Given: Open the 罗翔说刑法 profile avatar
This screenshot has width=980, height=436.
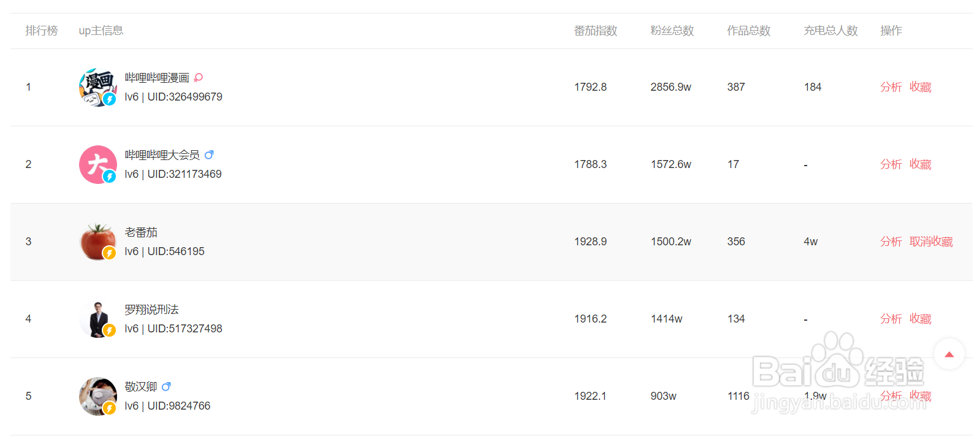Looking at the screenshot, I should [98, 319].
